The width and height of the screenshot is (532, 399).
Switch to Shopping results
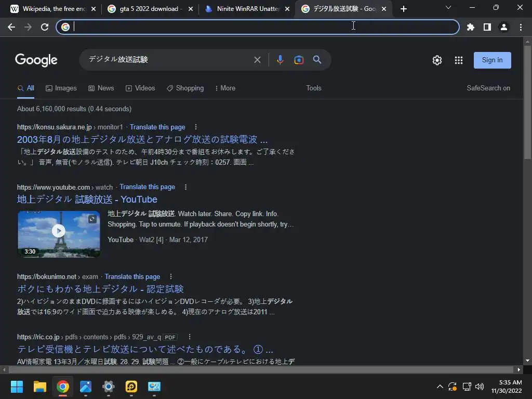point(185,88)
